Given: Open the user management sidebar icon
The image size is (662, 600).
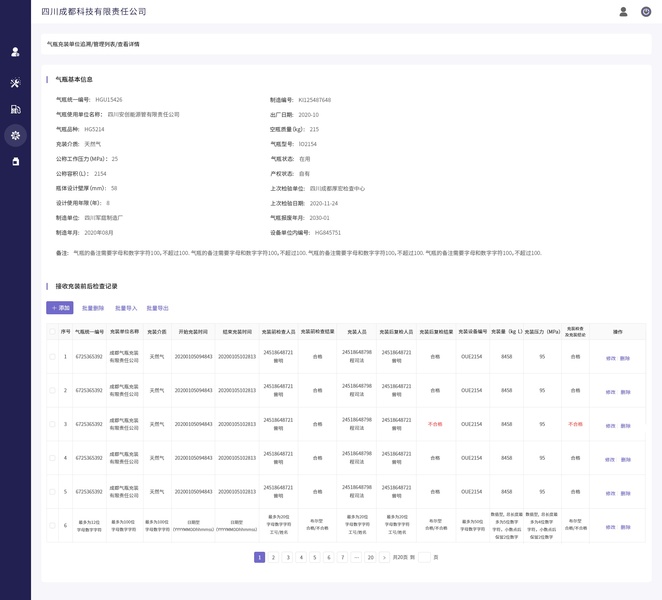Looking at the screenshot, I should [15, 52].
